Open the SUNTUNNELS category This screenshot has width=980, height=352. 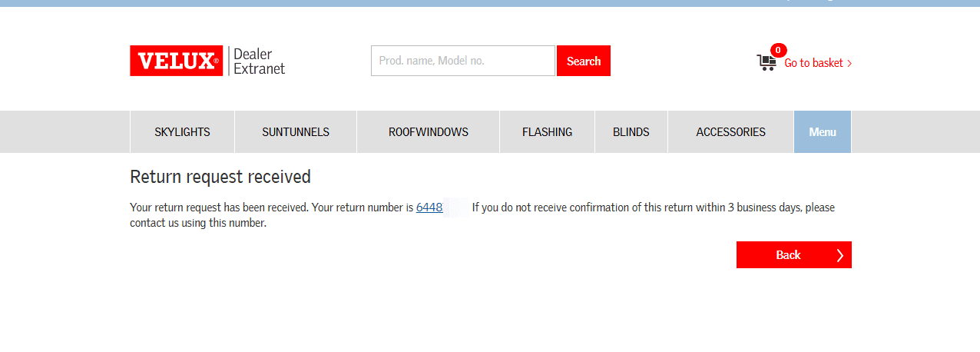coord(296,132)
